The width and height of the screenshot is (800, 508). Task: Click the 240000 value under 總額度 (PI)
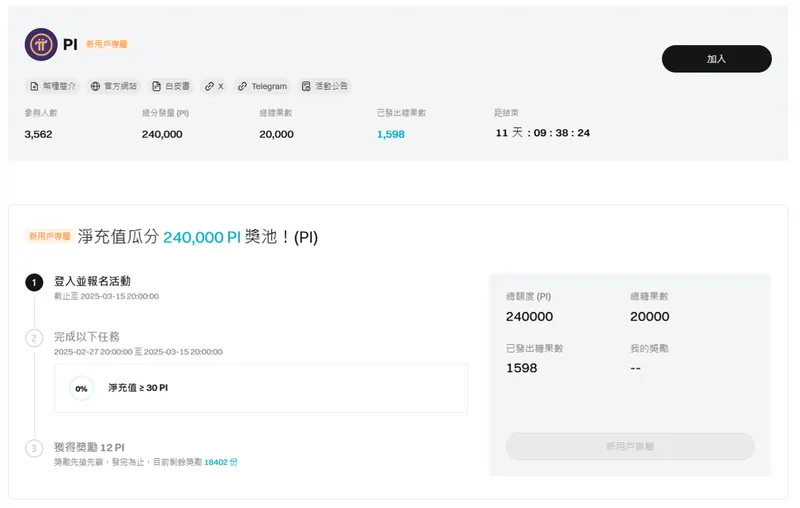click(x=529, y=317)
